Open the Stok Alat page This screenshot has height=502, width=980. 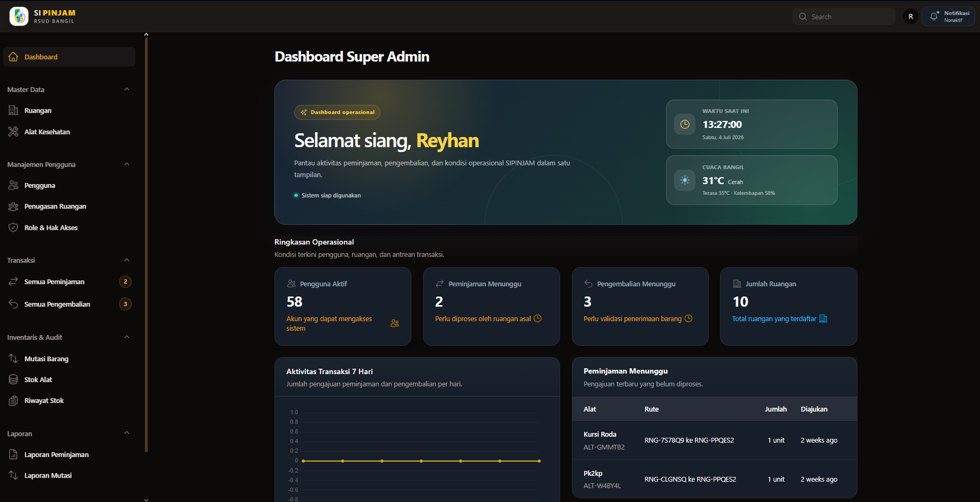pos(69,379)
